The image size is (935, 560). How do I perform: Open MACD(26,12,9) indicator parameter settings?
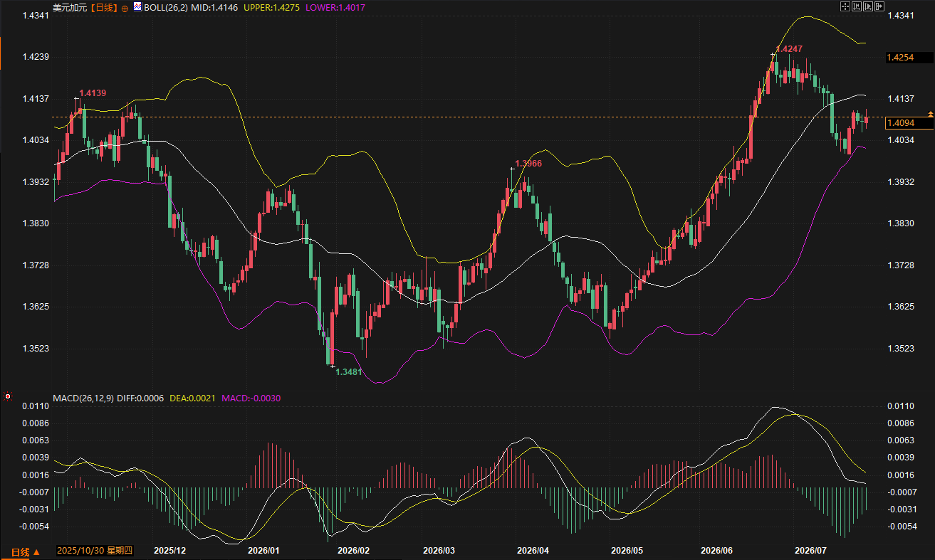click(83, 396)
